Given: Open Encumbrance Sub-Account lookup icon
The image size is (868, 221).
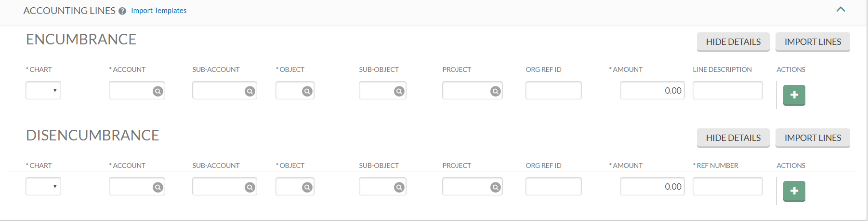Looking at the screenshot, I should coord(250,91).
